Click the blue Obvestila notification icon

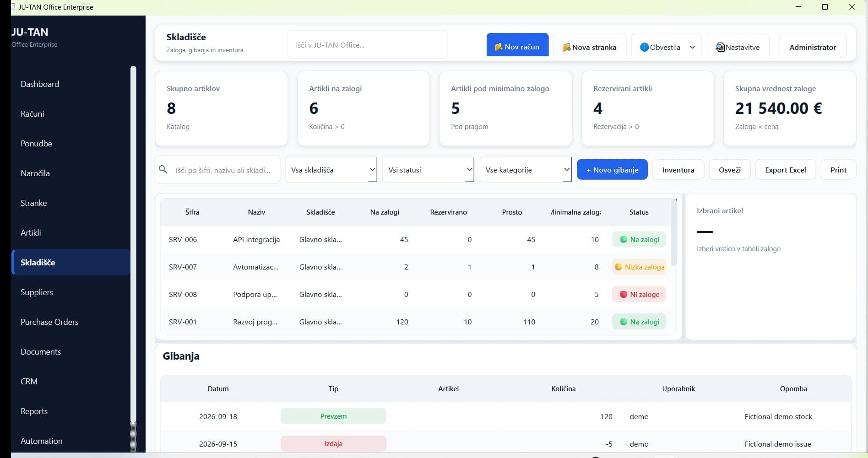[x=644, y=47]
